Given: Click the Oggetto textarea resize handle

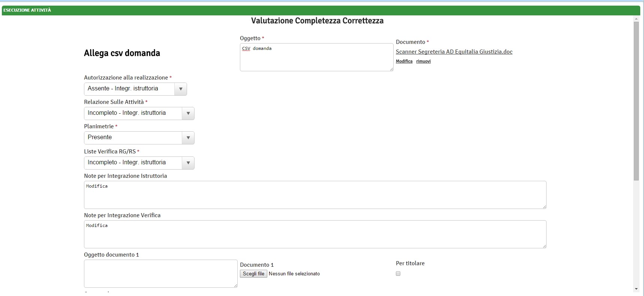Looking at the screenshot, I should click(391, 69).
